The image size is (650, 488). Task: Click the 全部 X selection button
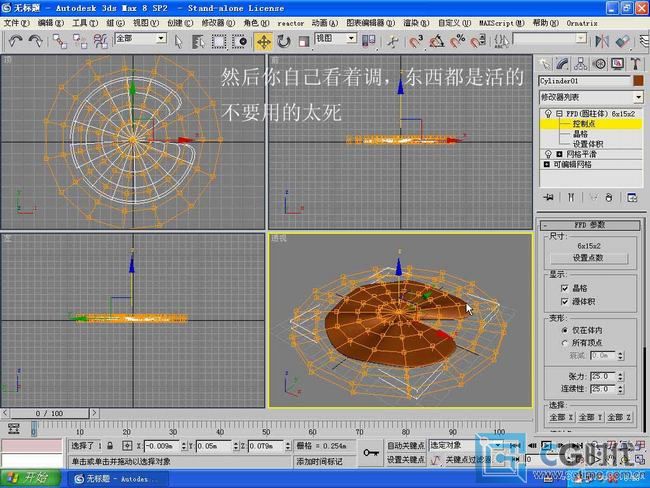tap(561, 417)
